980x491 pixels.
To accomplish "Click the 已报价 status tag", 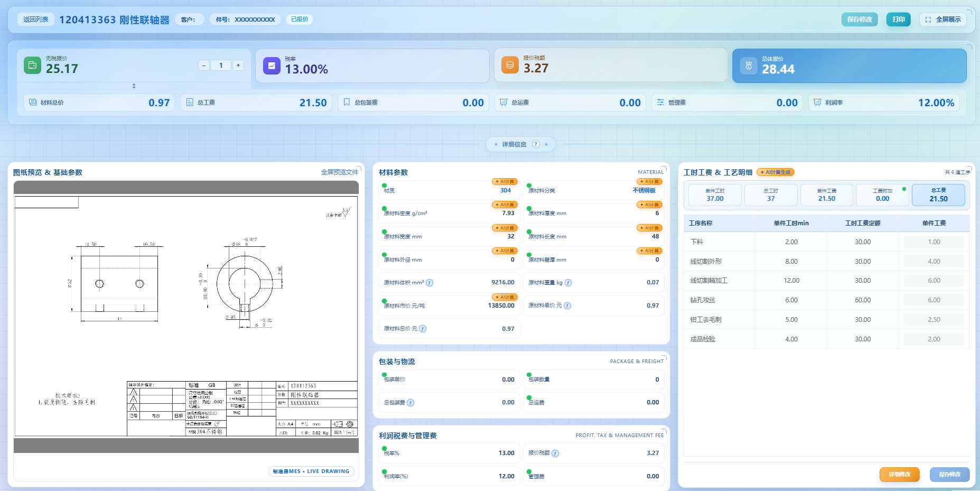I will click(x=300, y=20).
